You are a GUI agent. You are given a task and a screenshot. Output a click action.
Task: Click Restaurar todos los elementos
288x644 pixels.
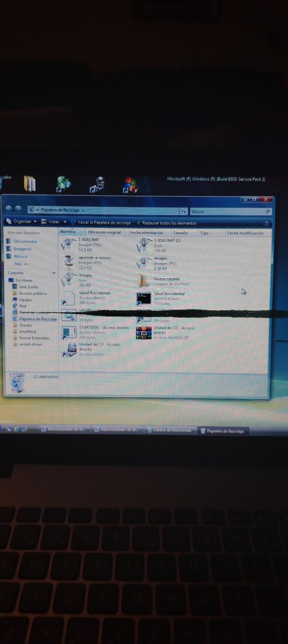click(x=169, y=223)
